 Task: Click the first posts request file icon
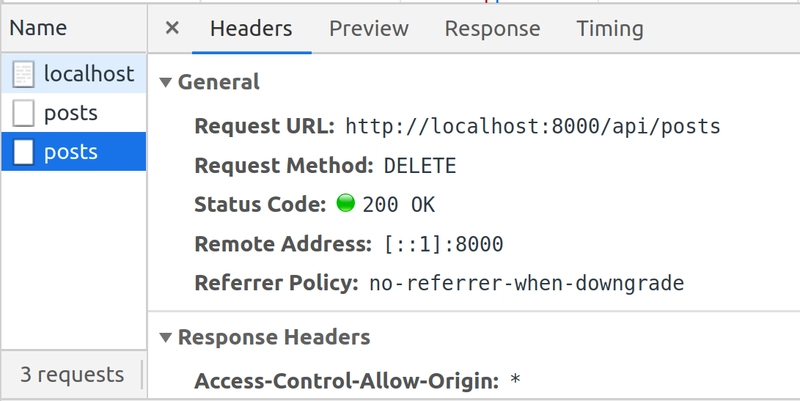(x=23, y=113)
